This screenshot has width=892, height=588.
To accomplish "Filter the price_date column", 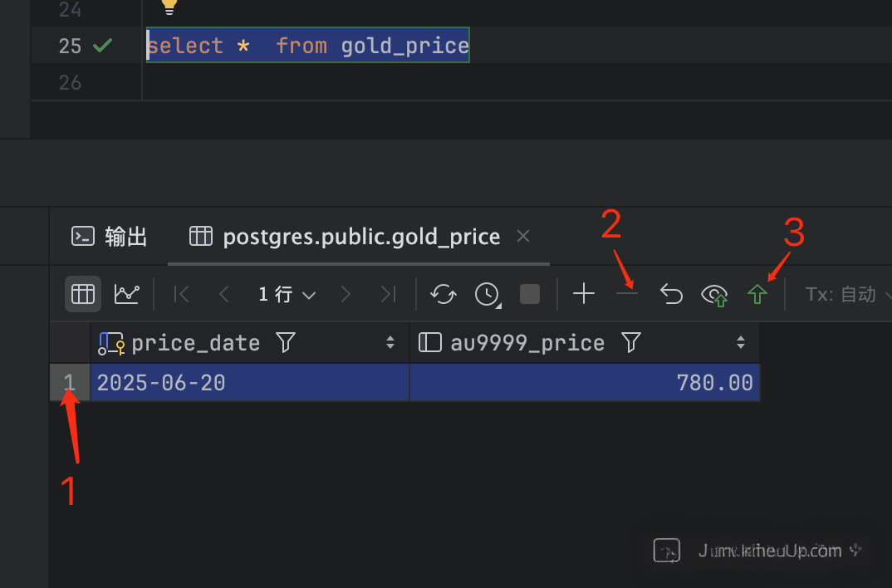I will click(x=286, y=343).
